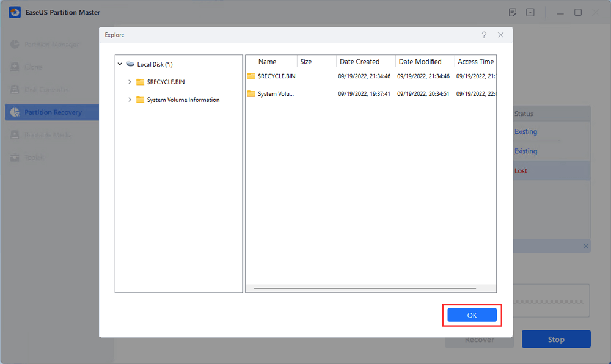The height and width of the screenshot is (364, 611).
Task: Click the EaseUS Partition Master logo icon
Action: coord(15,12)
